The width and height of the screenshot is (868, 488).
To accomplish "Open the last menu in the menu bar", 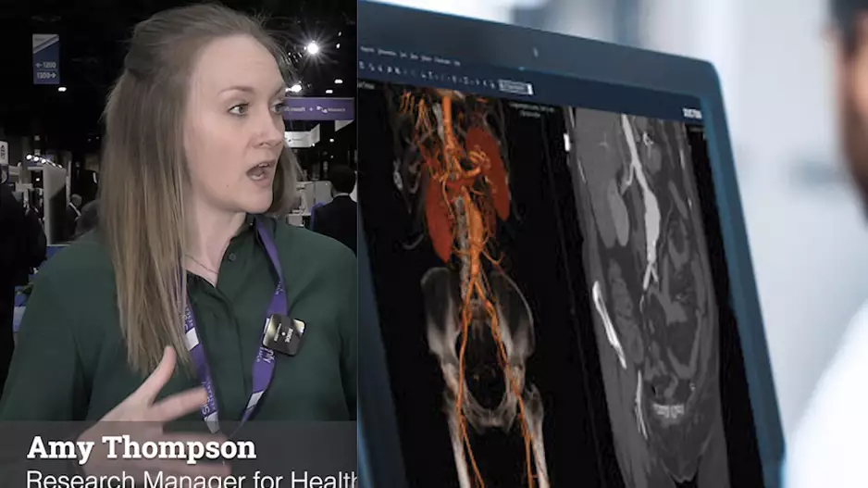I will (x=456, y=61).
